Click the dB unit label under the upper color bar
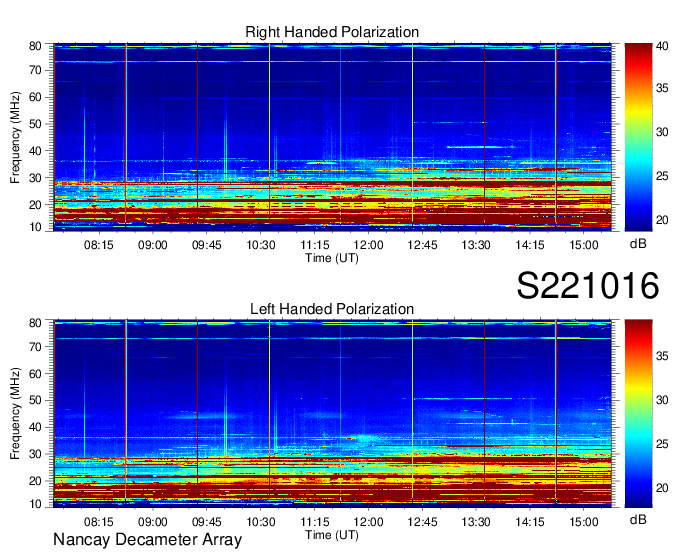The image size is (680, 552). (x=638, y=244)
